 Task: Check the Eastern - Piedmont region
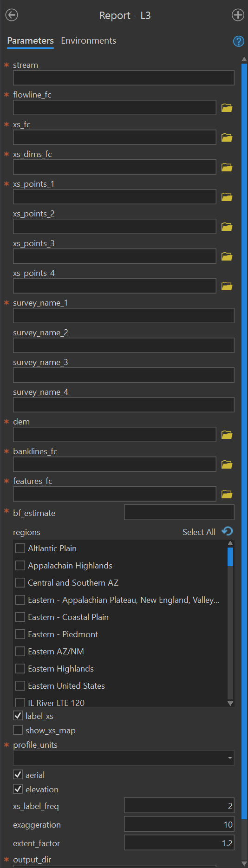[x=20, y=634]
